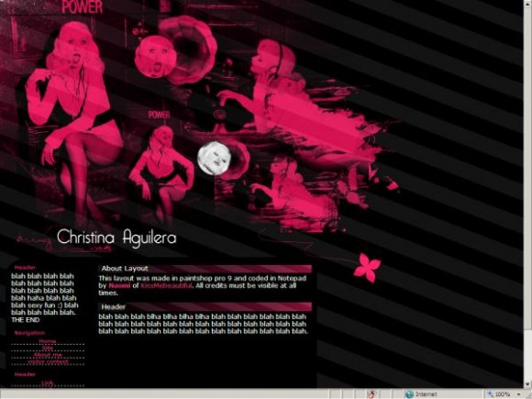
Task: Click the pink circular face thumbnail
Action: click(x=155, y=56)
